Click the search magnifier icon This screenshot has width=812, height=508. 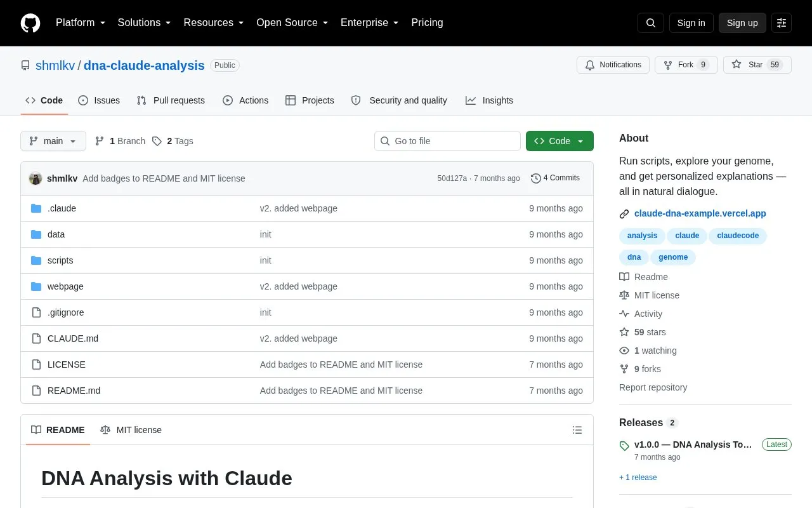tap(651, 23)
